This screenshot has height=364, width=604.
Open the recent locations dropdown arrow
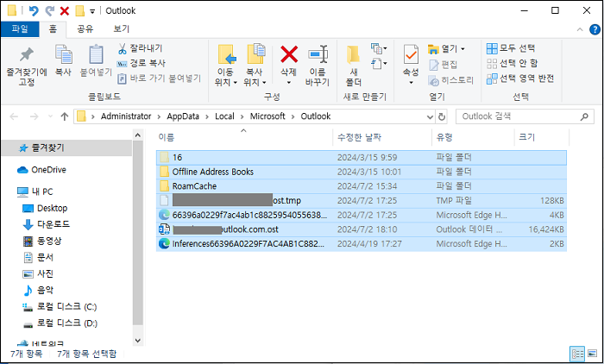point(50,116)
